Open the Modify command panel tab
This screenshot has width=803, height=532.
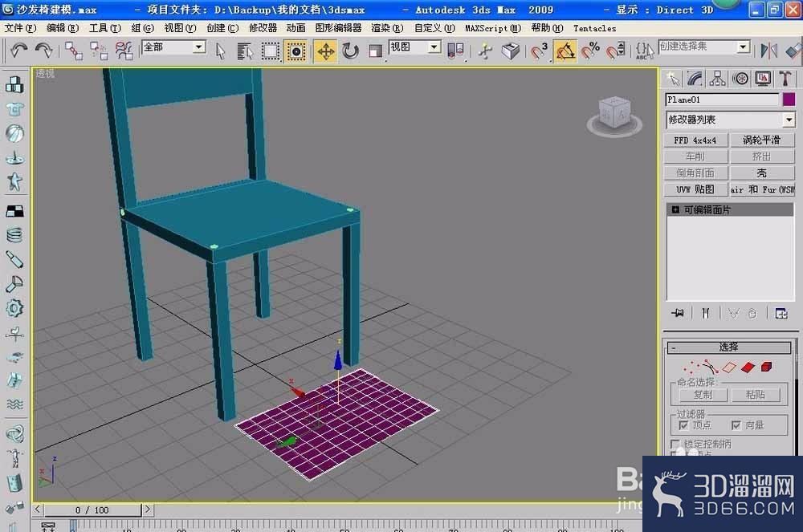click(x=695, y=79)
